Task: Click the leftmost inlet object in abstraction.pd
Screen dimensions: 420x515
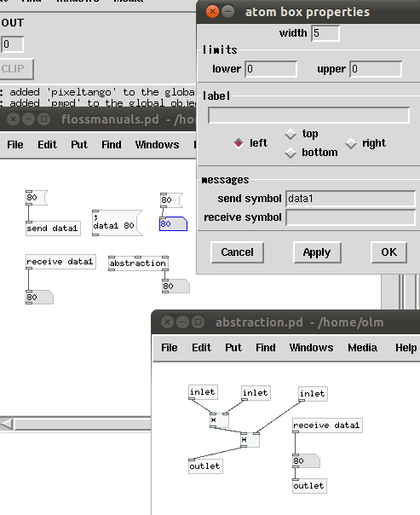Action: click(203, 392)
